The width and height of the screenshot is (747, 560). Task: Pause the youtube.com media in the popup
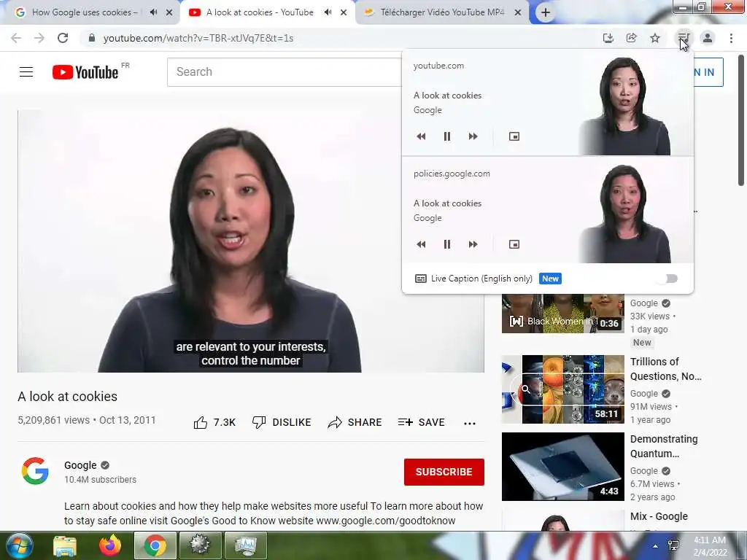(x=447, y=136)
